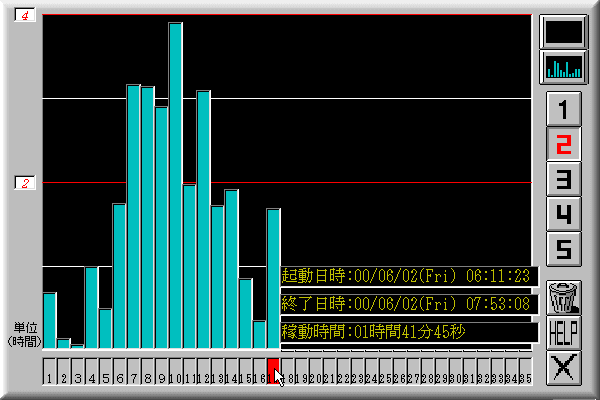Close the graph with the X button
This screenshot has width=600, height=400.
coord(564,368)
